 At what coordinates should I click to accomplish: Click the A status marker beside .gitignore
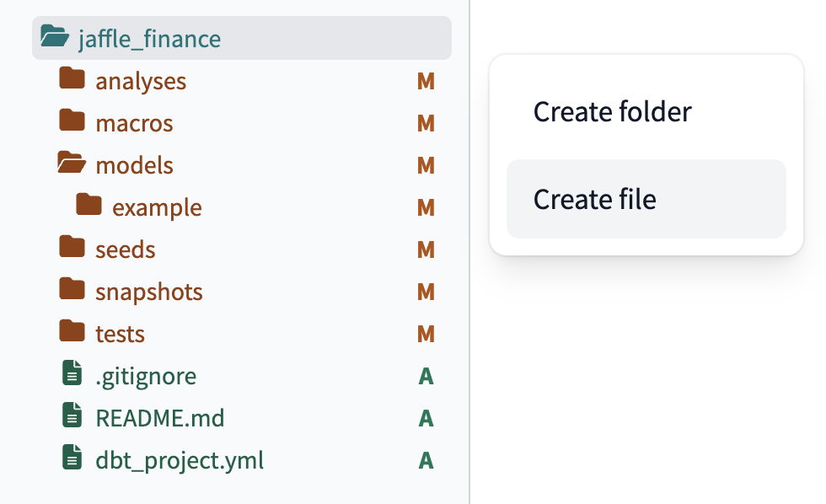coord(426,376)
